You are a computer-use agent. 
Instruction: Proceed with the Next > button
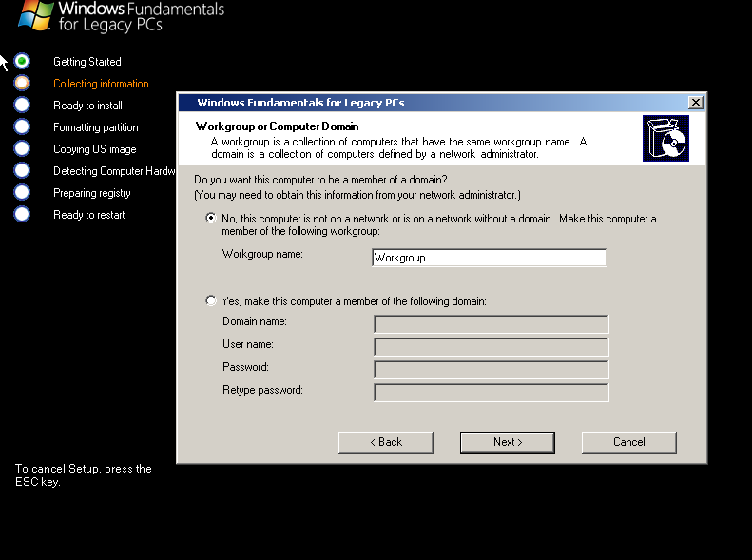(508, 442)
